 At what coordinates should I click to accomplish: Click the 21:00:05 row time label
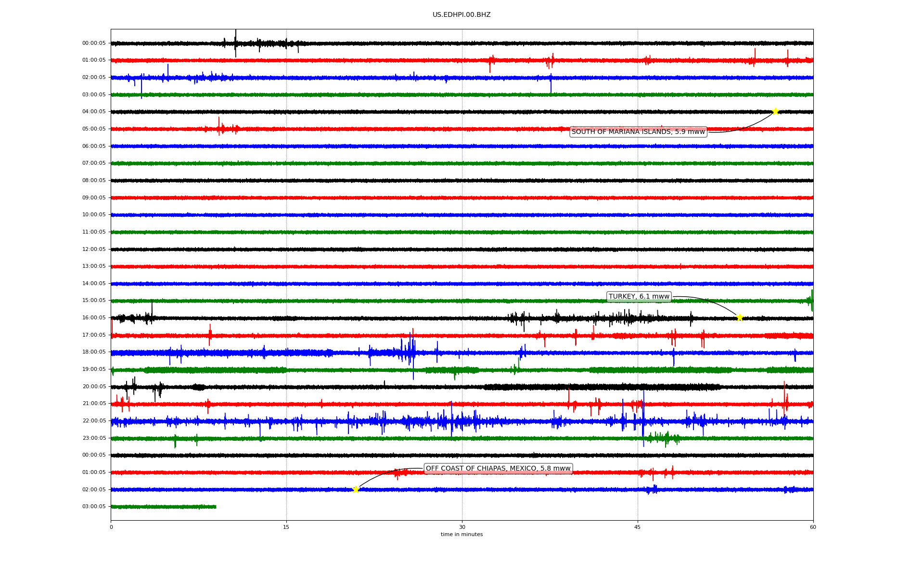click(94, 404)
